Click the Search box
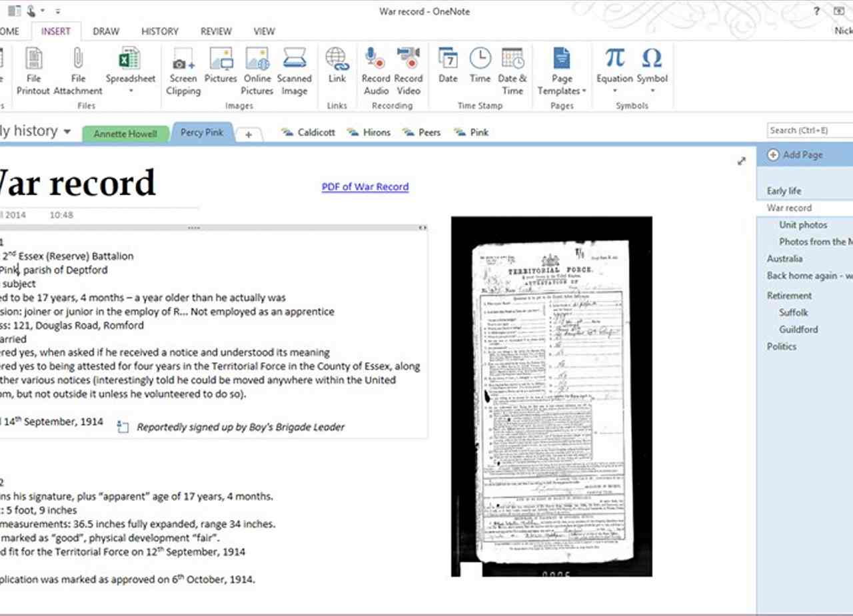 (809, 131)
